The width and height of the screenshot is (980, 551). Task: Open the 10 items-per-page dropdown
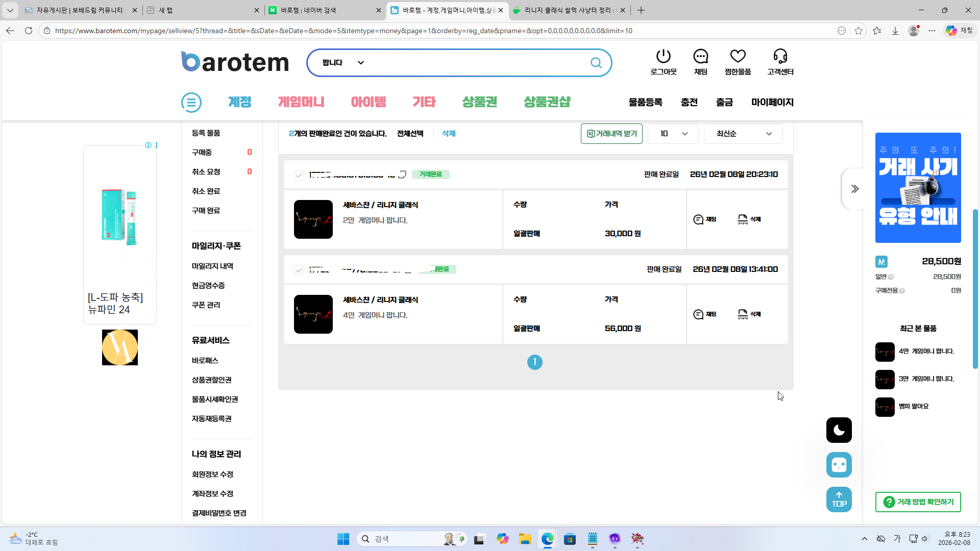tap(673, 134)
